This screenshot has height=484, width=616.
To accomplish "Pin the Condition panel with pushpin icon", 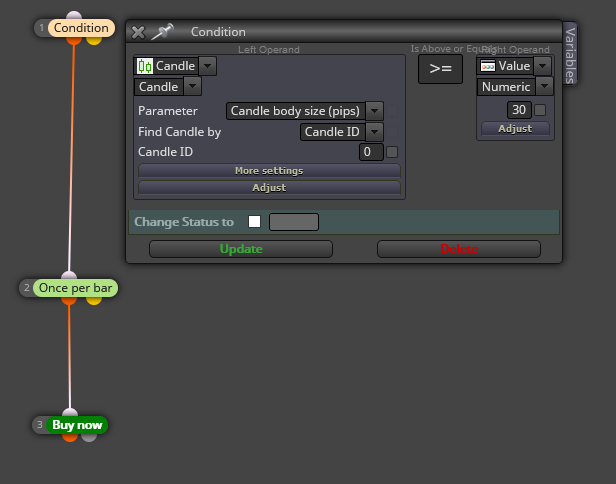I will pos(162,31).
